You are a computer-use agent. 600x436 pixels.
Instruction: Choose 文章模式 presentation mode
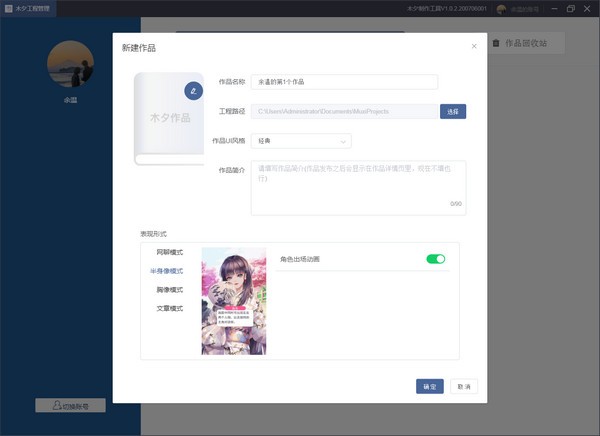point(169,307)
